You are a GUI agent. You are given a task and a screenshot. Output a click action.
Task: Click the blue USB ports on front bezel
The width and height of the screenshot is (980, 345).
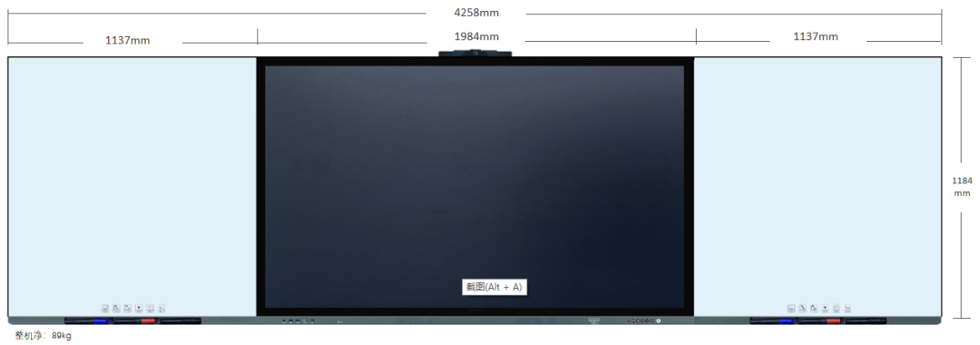click(293, 320)
